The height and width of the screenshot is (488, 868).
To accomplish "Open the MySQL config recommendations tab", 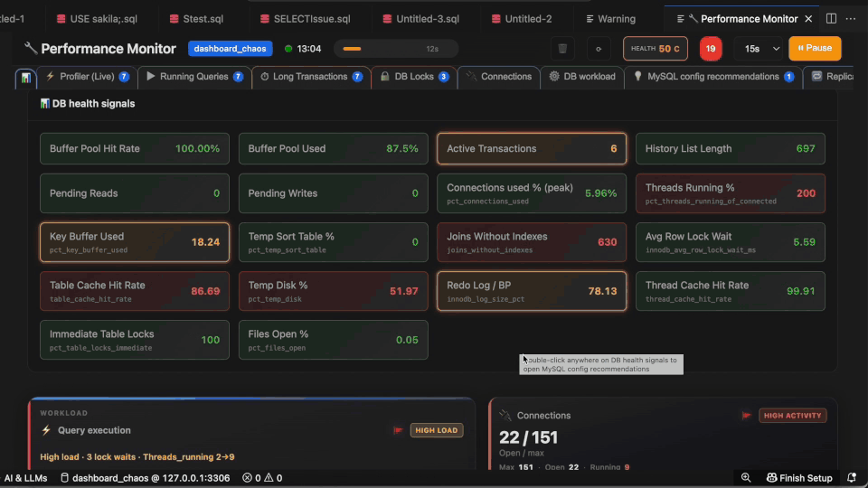I will (x=713, y=77).
